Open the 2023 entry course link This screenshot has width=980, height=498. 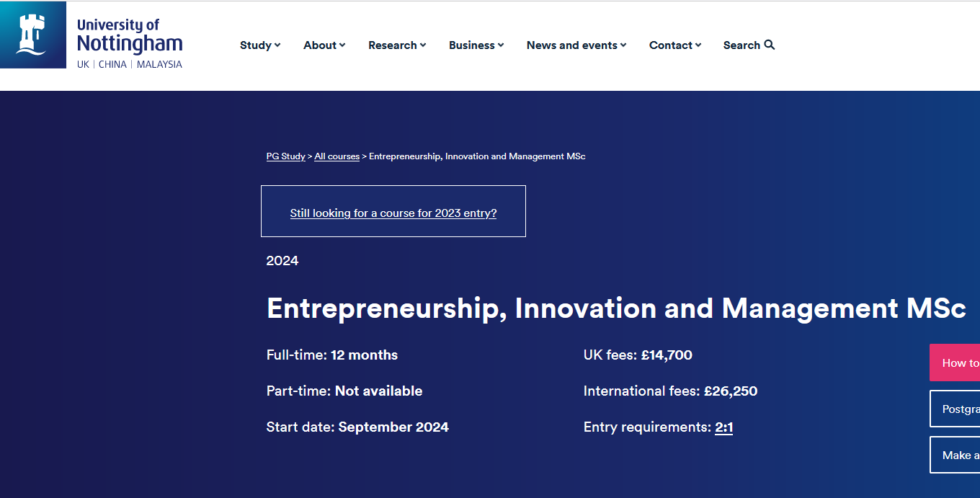pyautogui.click(x=393, y=213)
